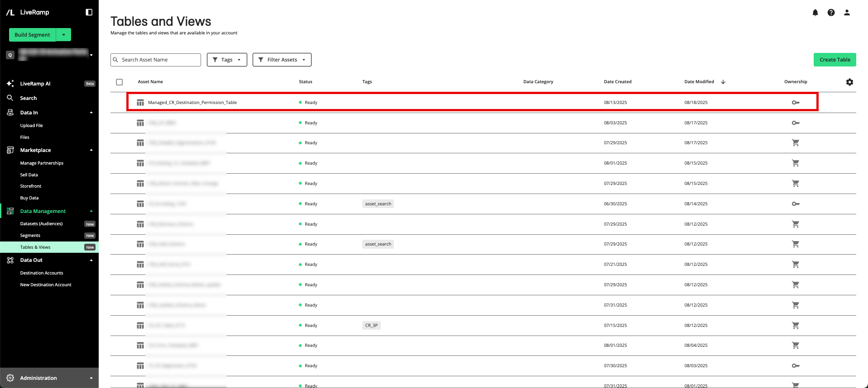Click the notifications bell icon
The height and width of the screenshot is (388, 868).
815,13
